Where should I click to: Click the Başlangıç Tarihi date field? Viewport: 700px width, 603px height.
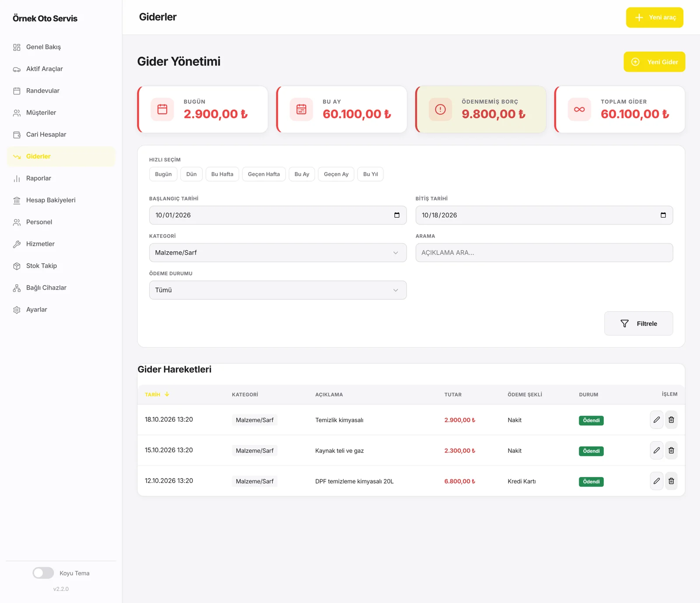[x=278, y=215]
